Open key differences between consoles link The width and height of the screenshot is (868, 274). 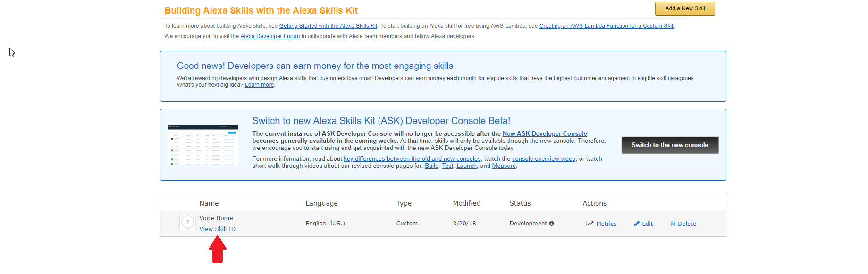click(412, 159)
